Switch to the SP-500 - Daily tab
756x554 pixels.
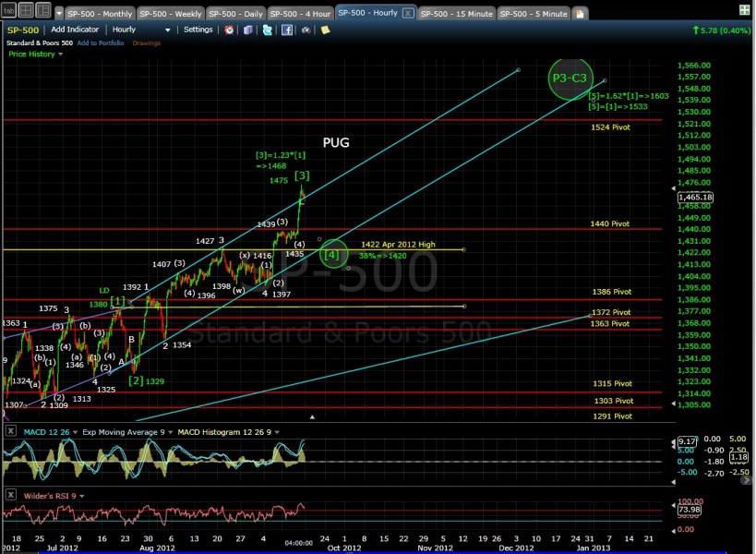click(x=235, y=14)
